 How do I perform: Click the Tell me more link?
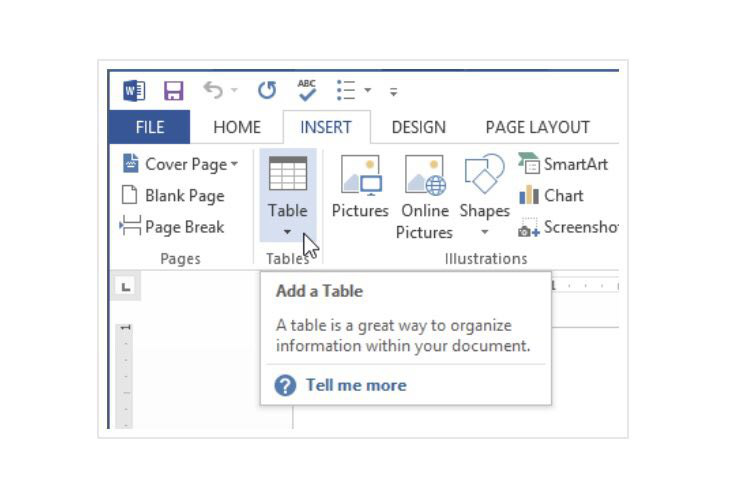coord(355,385)
